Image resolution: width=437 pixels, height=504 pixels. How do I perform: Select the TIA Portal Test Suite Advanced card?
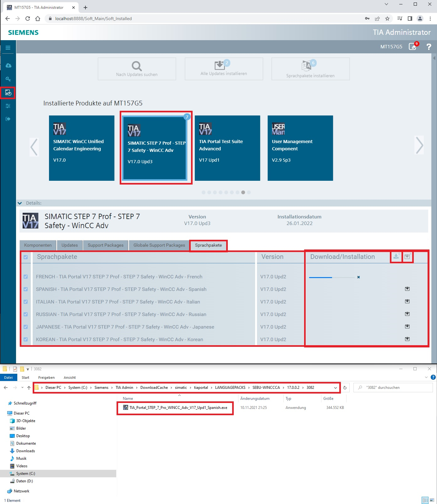pos(227,148)
